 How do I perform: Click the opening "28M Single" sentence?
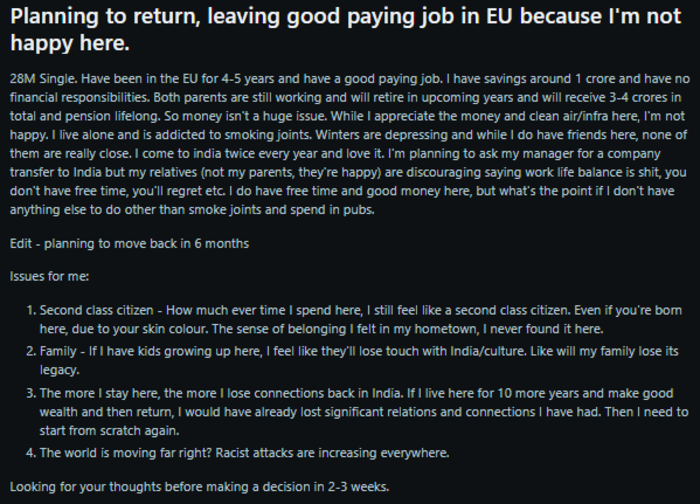(44, 79)
